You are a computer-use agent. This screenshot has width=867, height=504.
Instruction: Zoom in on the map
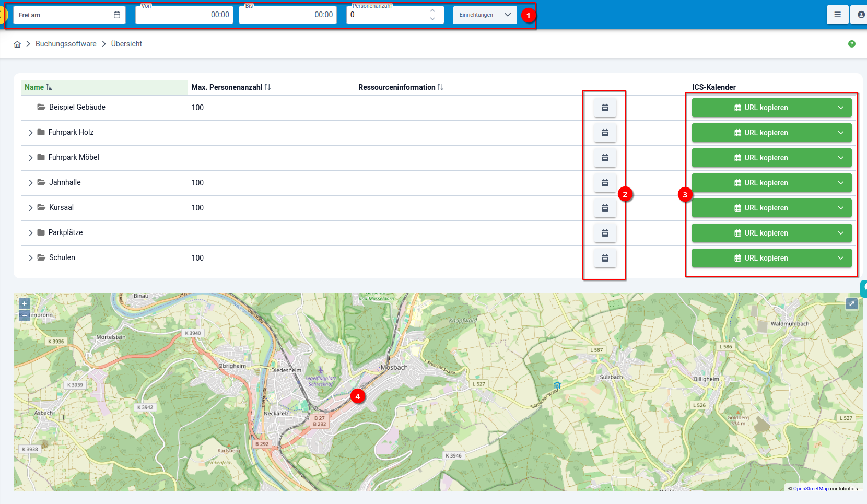[25, 304]
